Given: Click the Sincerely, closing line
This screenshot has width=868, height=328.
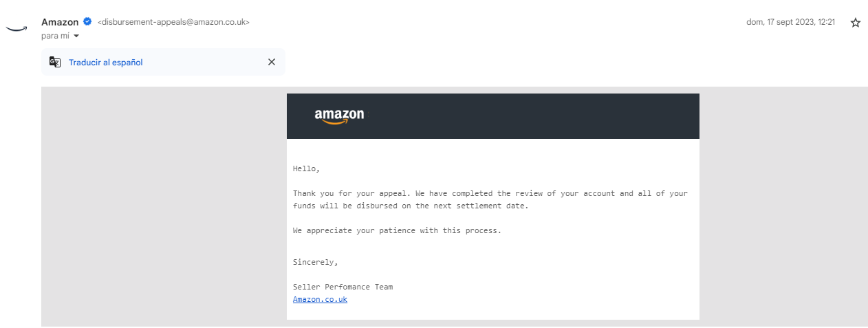Looking at the screenshot, I should pos(316,262).
